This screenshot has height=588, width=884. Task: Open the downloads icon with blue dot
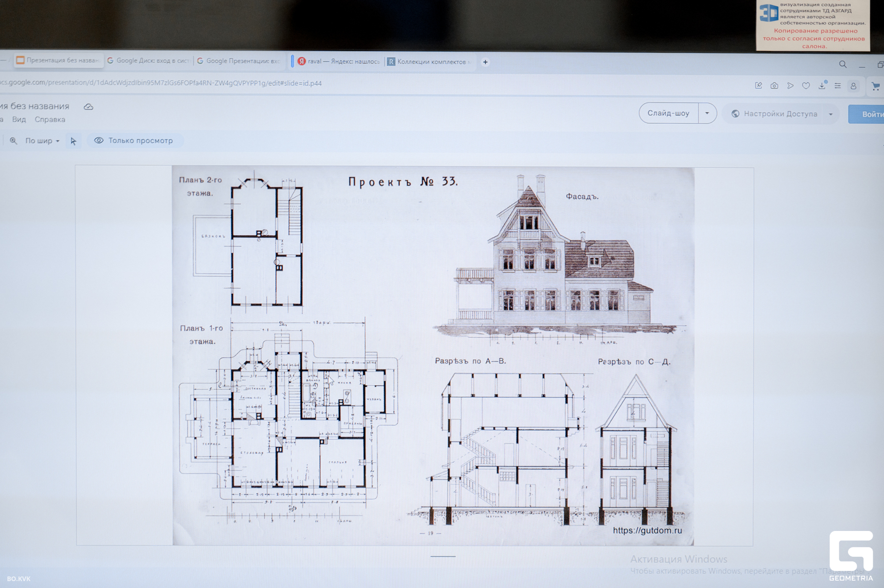click(822, 86)
